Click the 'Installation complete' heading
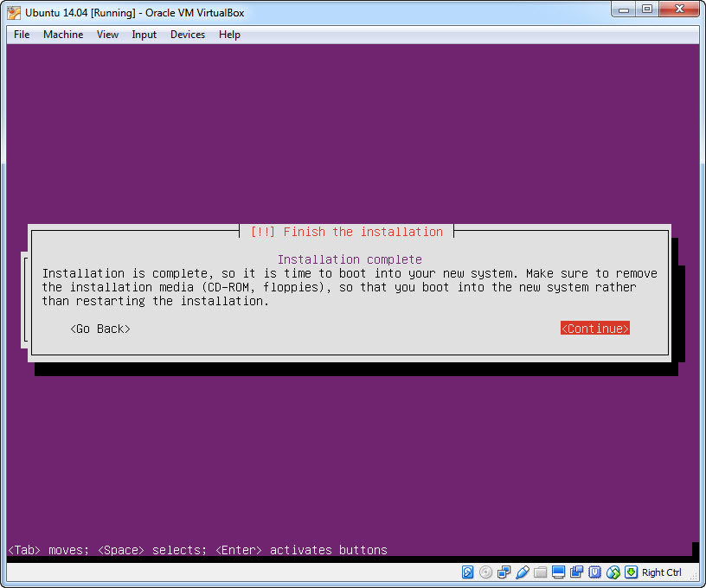 coord(350,259)
